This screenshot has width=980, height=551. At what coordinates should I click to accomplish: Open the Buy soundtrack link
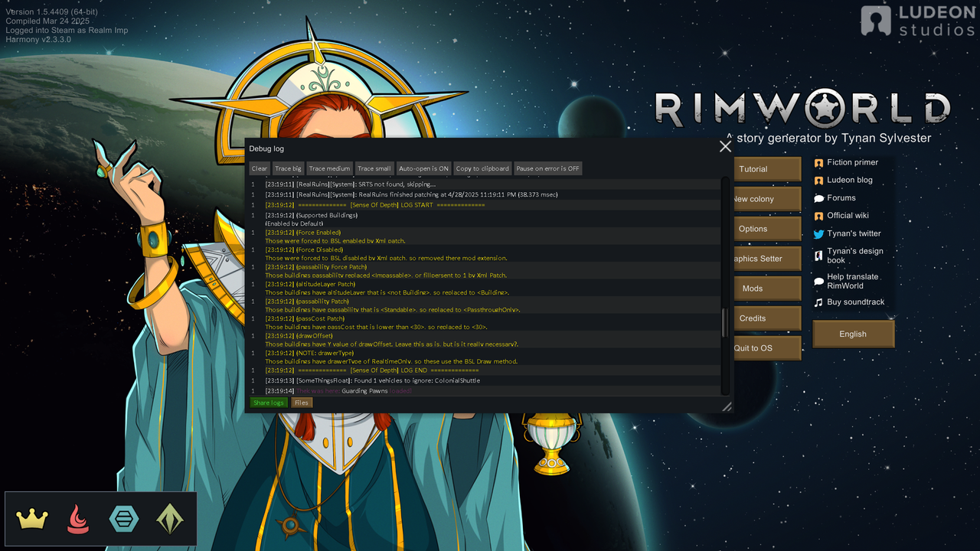coord(856,302)
